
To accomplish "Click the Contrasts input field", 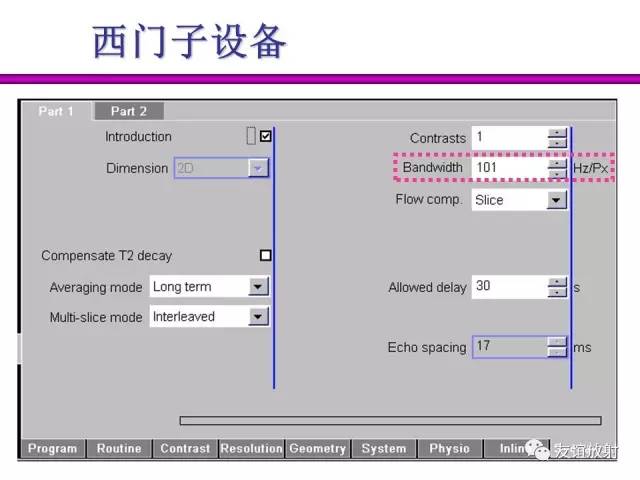I will coord(510,138).
